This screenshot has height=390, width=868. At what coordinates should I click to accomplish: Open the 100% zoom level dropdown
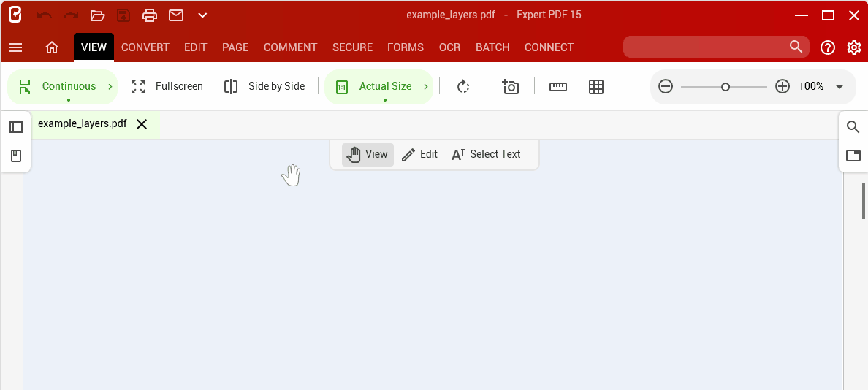840,87
